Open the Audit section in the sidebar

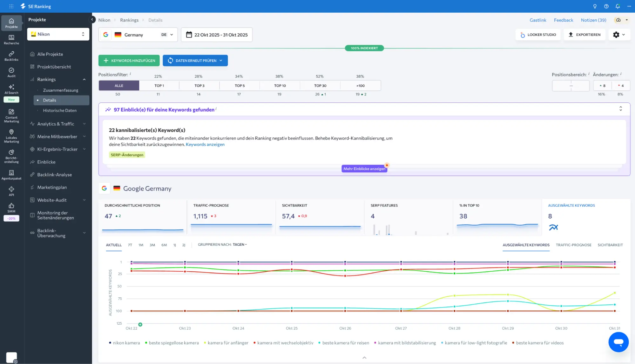(x=11, y=72)
